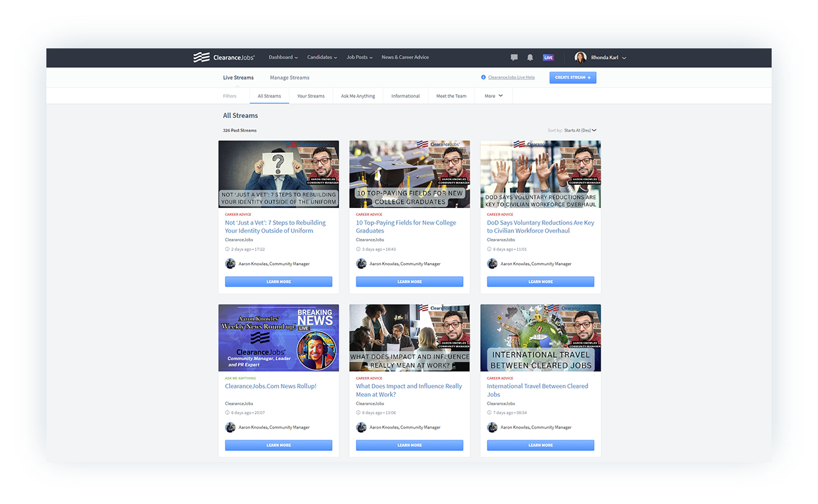Open 'DoD Says Voluntary Reductions' title link

[x=540, y=227]
